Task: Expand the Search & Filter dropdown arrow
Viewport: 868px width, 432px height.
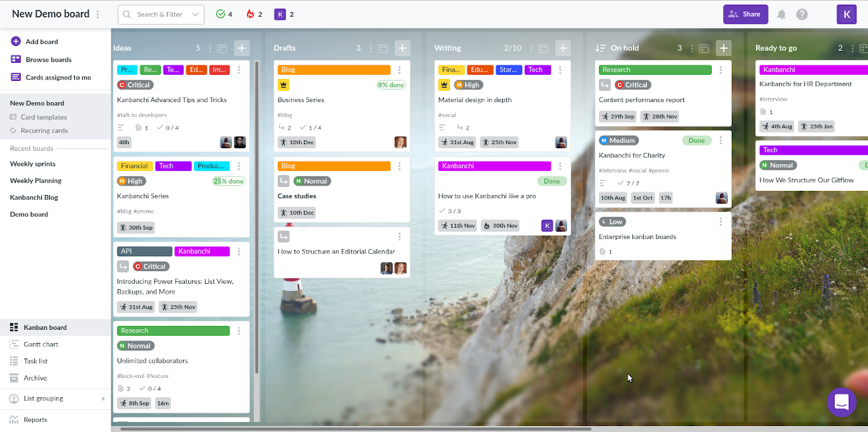Action: 196,14
